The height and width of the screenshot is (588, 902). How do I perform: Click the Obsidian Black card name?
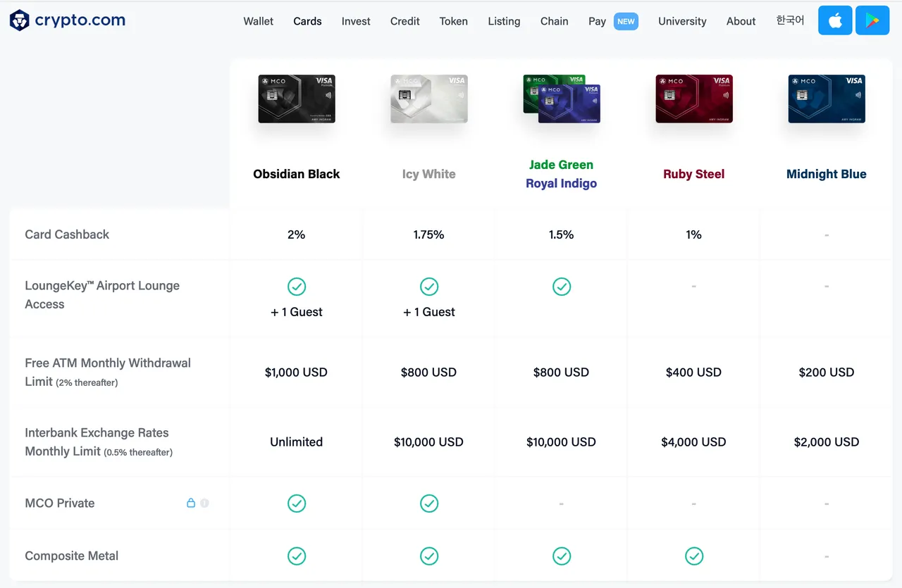coord(297,174)
